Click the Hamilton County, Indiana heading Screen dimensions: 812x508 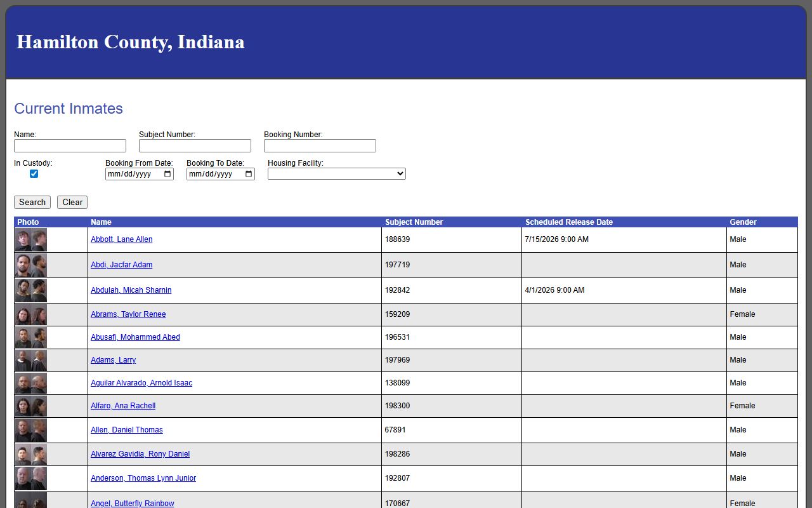tap(130, 42)
